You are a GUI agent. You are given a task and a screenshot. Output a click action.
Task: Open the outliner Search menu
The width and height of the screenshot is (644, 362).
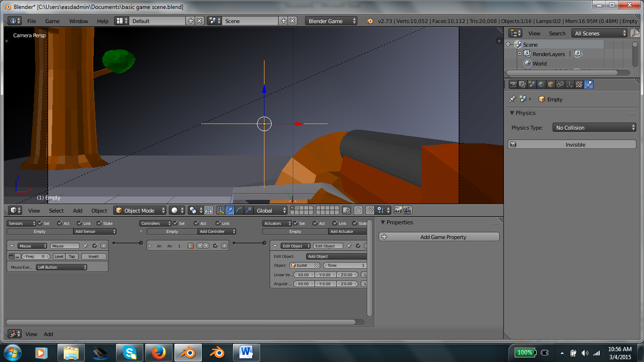557,33
